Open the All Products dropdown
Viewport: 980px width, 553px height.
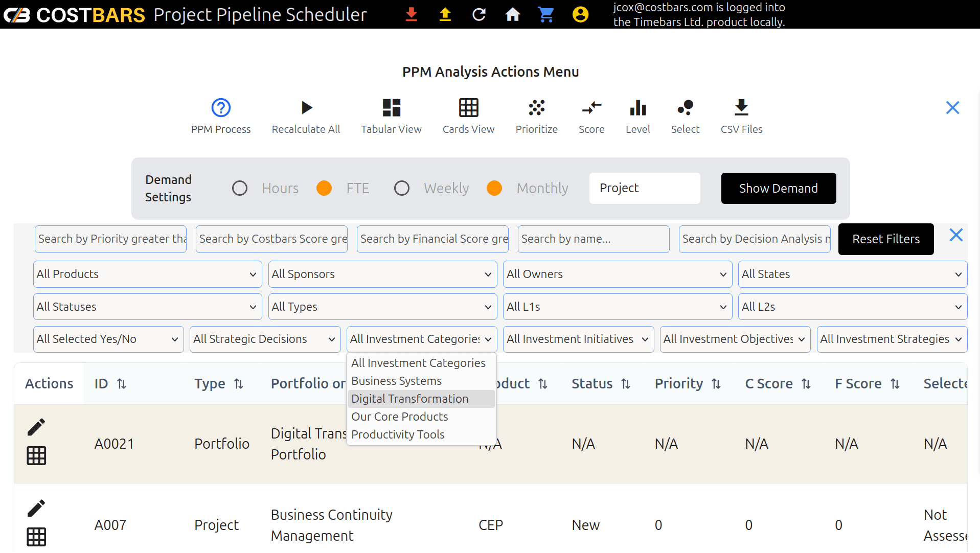tap(148, 274)
